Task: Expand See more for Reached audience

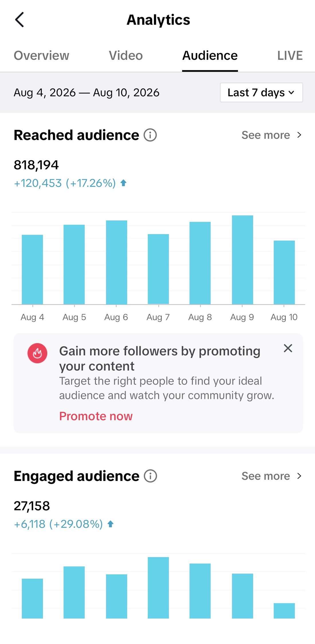Action: pos(271,135)
